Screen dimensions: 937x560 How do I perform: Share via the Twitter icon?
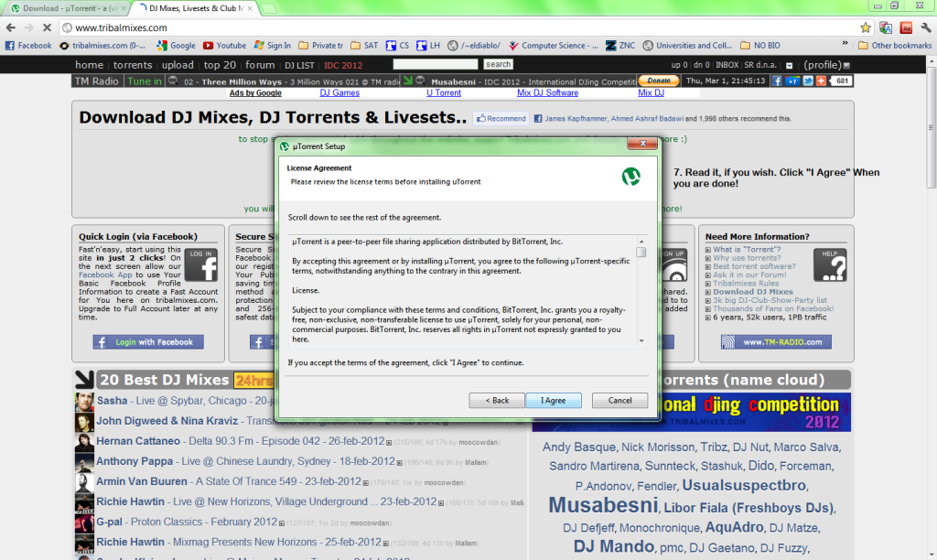[808, 81]
